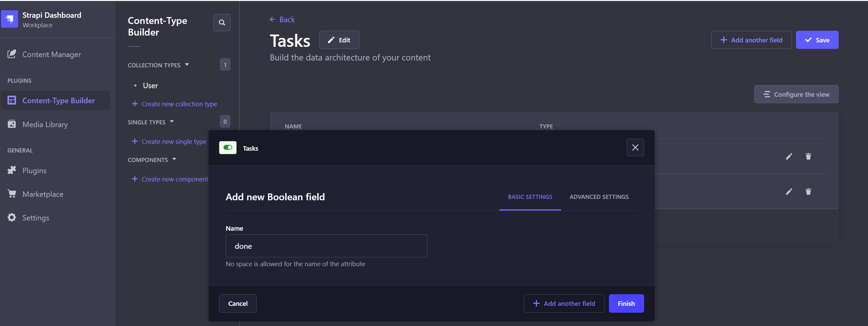Viewport: 868px width, 326px height.
Task: Click the first row's pencil edit icon
Action: (789, 157)
